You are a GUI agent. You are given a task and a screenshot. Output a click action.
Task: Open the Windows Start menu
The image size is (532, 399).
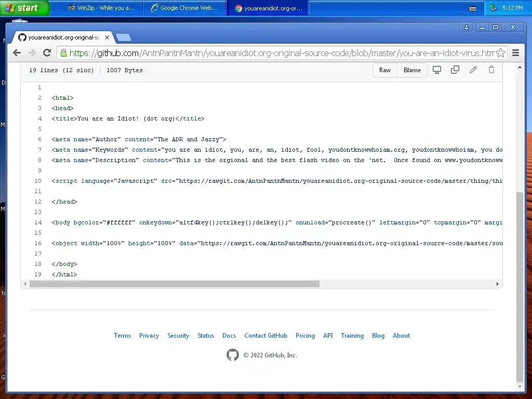[24, 8]
